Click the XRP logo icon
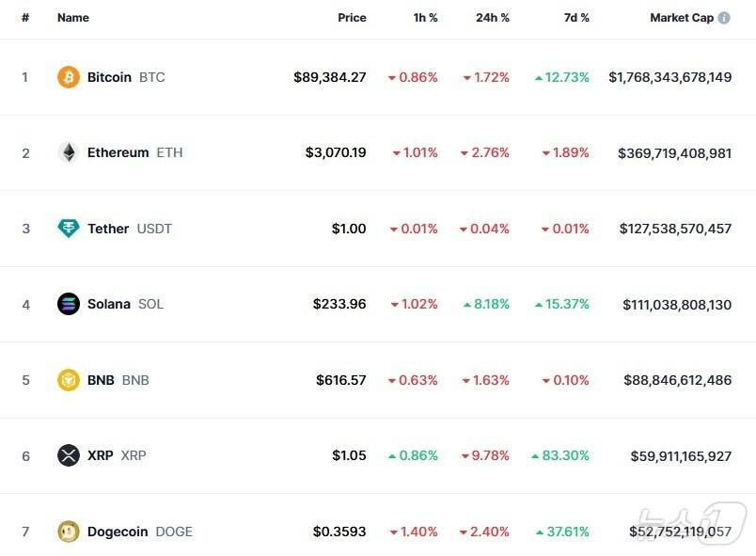This screenshot has width=756, height=556. 69,455
